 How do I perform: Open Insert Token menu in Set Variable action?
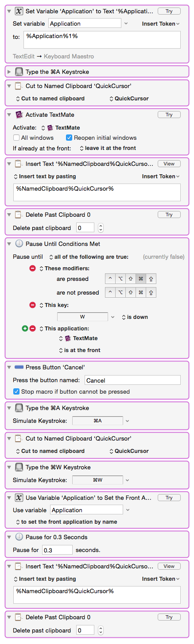point(161,23)
